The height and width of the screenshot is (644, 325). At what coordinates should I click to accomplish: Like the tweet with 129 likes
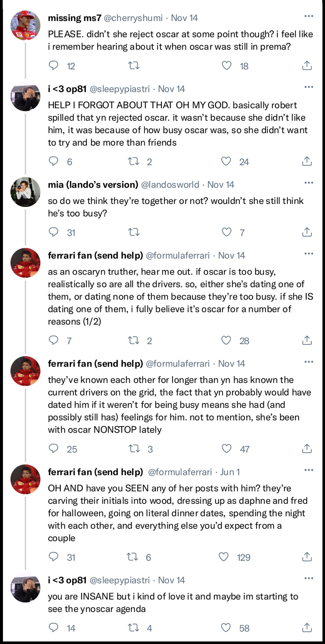(x=223, y=557)
